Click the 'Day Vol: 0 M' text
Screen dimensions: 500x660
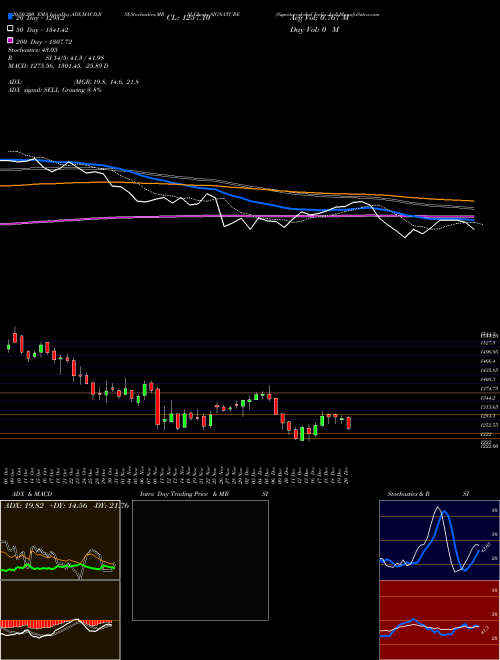314,30
